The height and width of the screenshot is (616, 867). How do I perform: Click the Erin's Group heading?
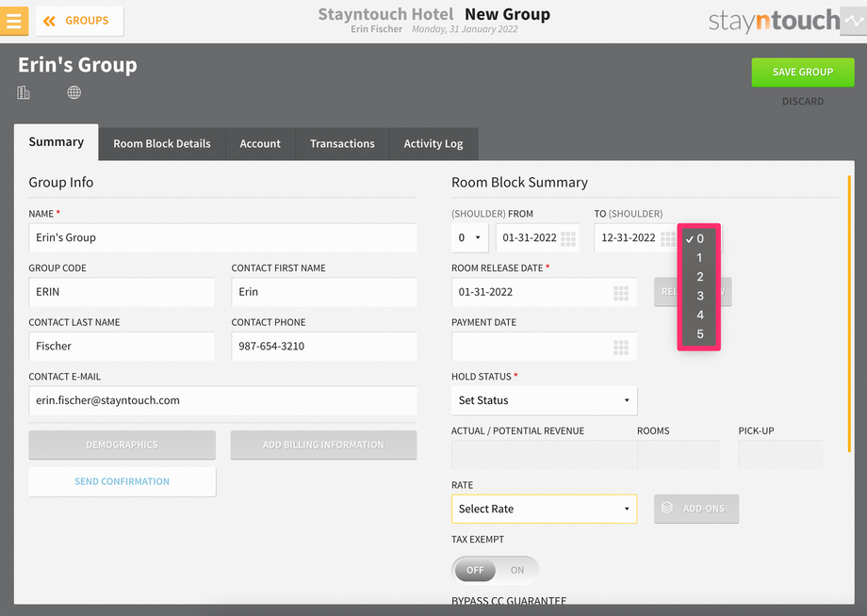tap(77, 65)
